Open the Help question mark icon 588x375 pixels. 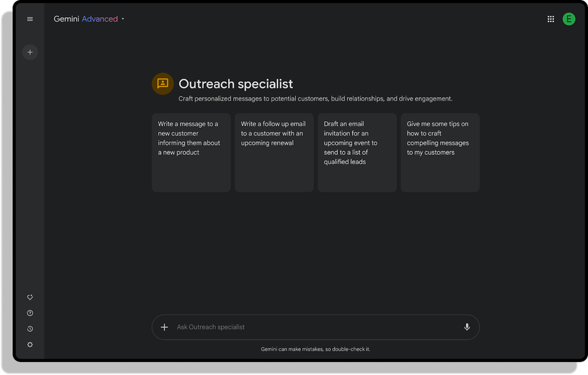[x=30, y=313]
